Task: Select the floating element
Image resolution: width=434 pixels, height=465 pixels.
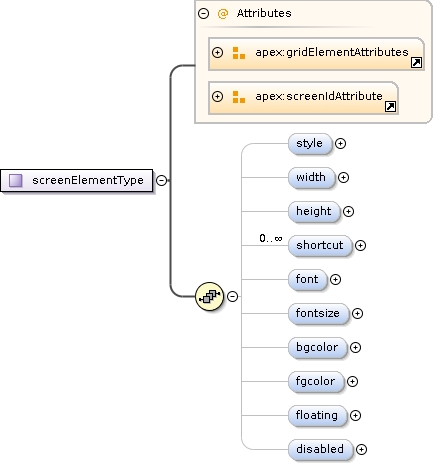Action: [317, 415]
